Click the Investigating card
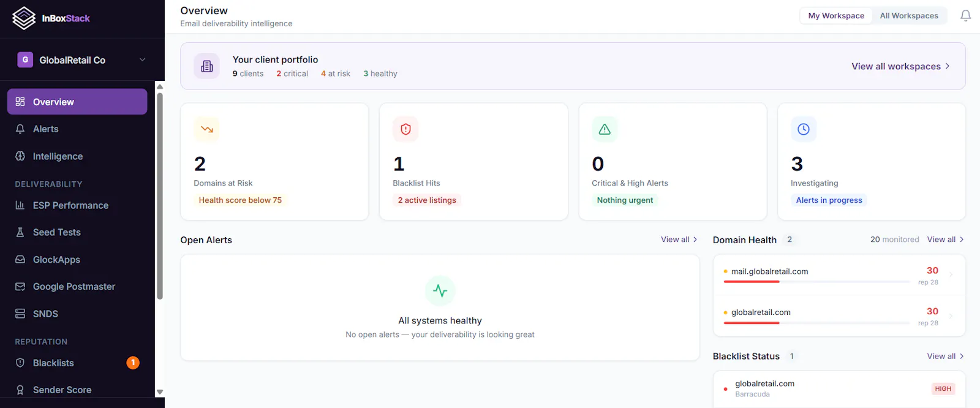This screenshot has height=408, width=980. click(872, 162)
